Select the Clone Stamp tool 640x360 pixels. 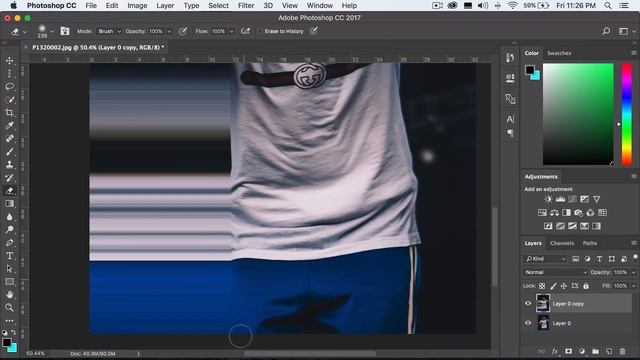9,164
